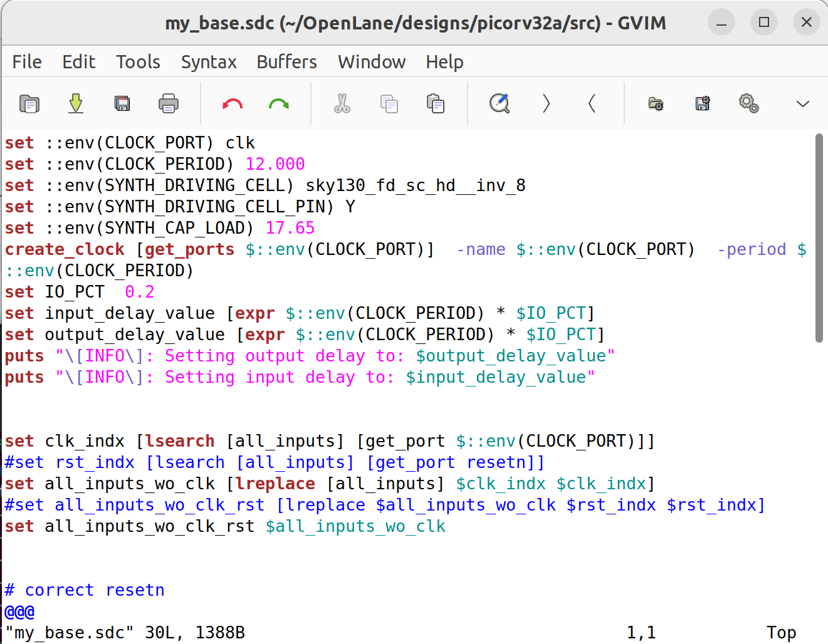Viewport: 828px width, 644px height.
Task: Click the Save All toolbar icon
Action: click(x=75, y=103)
